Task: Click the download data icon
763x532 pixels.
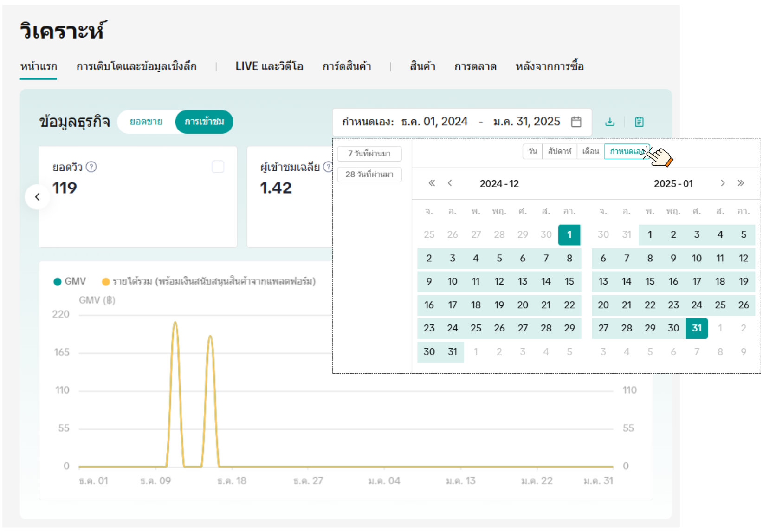Action: coord(609,122)
